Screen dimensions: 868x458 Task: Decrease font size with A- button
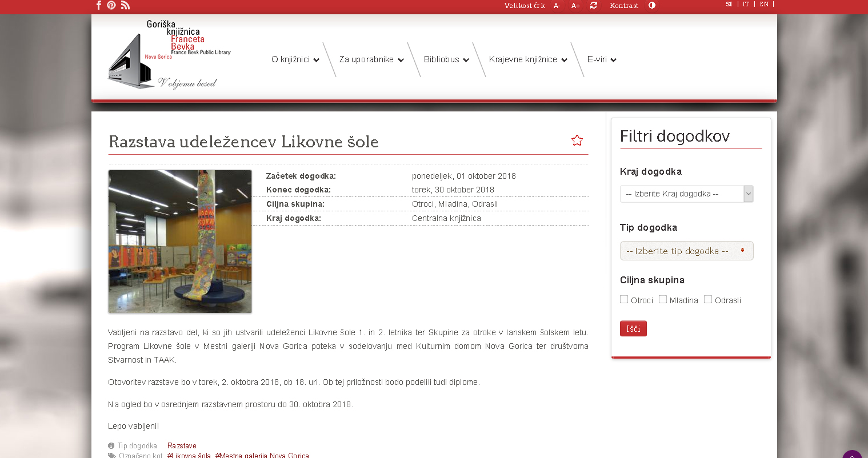557,6
